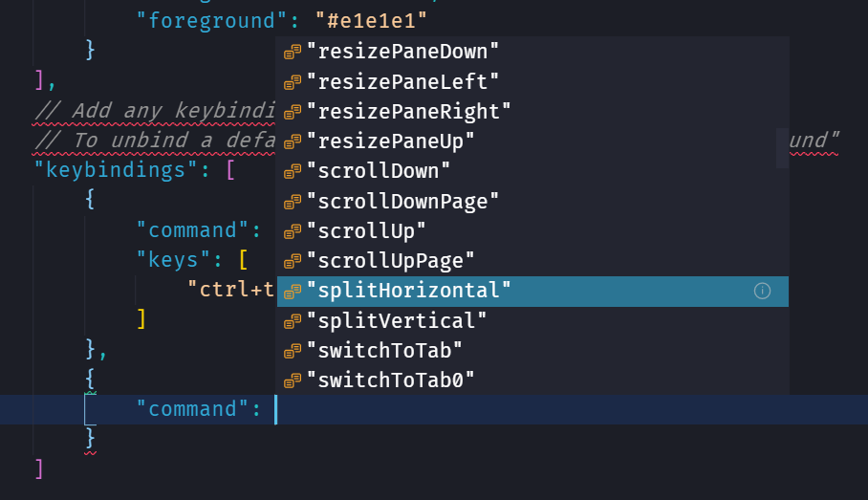
Task: Click the enum icon beside splitVertical
Action: pos(293,321)
